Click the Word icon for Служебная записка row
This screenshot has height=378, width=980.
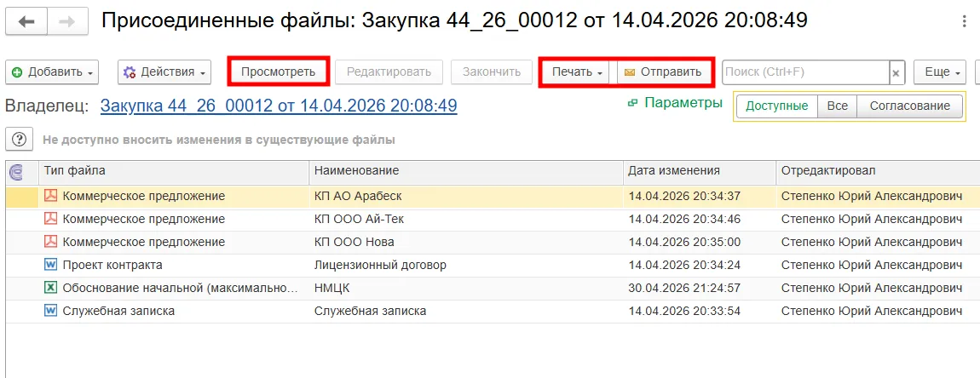50,311
